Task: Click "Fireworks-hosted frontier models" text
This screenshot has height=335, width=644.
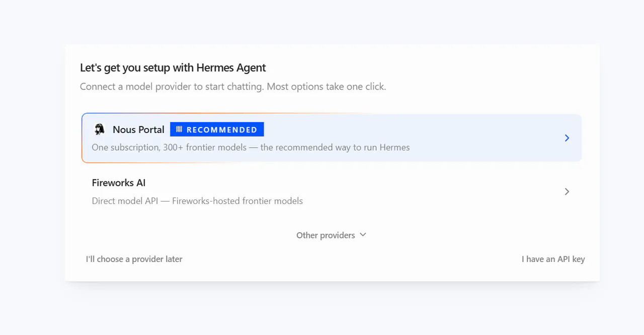Action: [x=237, y=201]
